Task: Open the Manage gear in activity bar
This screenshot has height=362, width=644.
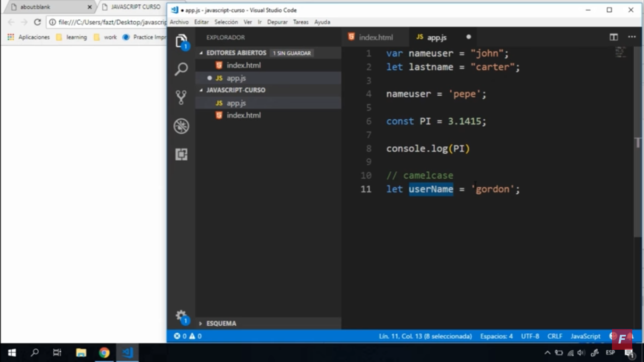Action: (x=182, y=316)
